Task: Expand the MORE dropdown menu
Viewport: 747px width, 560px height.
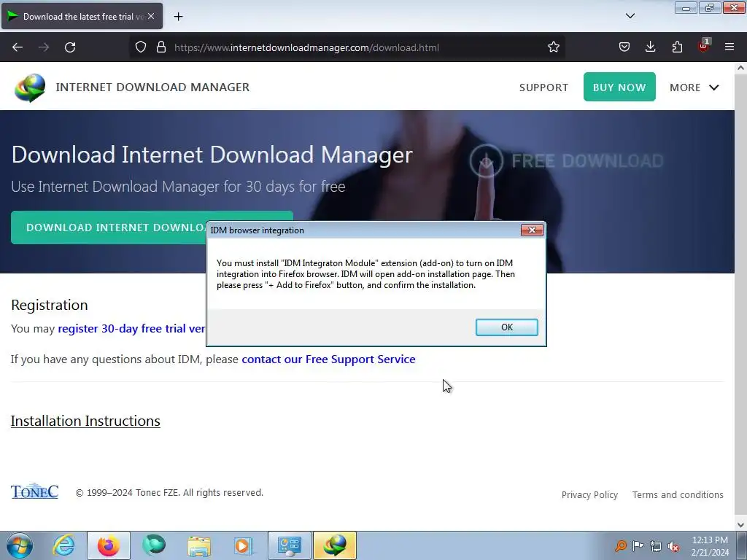Action: click(694, 87)
